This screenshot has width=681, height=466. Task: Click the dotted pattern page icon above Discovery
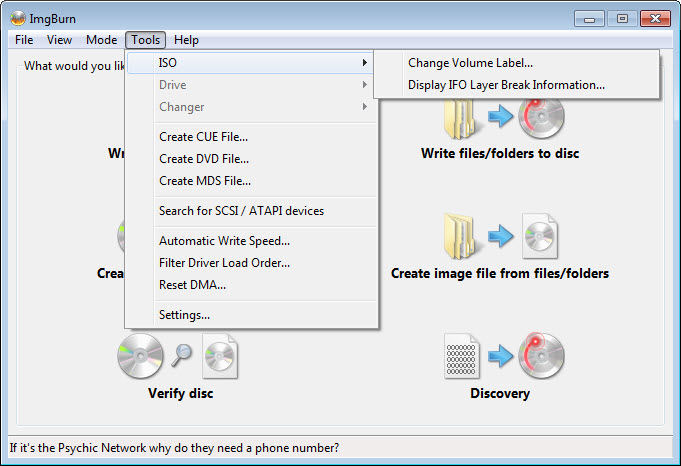pyautogui.click(x=462, y=356)
